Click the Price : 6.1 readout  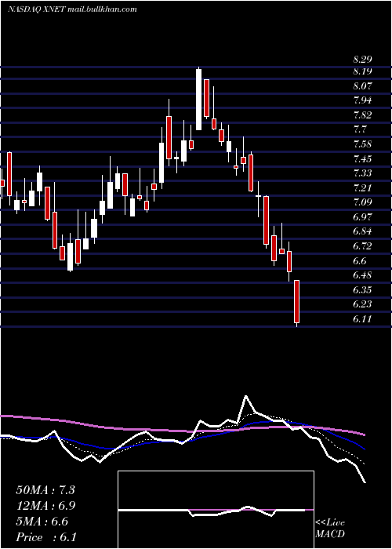tap(46, 537)
